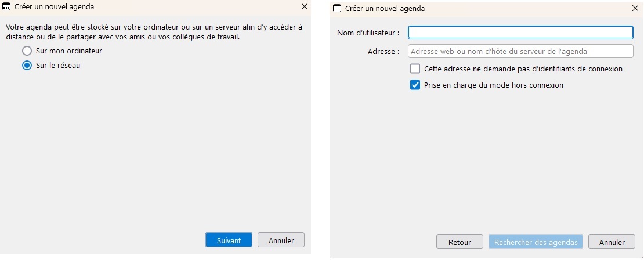Close the left 'Créer un nouvel agenda' dialog
Image resolution: width=644 pixels, height=263 pixels.
coord(305,7)
